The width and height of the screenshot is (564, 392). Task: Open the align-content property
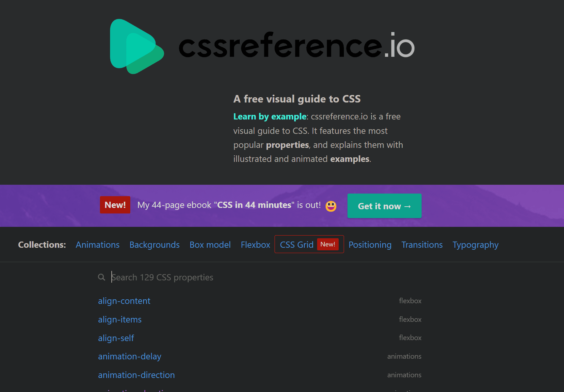tap(124, 301)
